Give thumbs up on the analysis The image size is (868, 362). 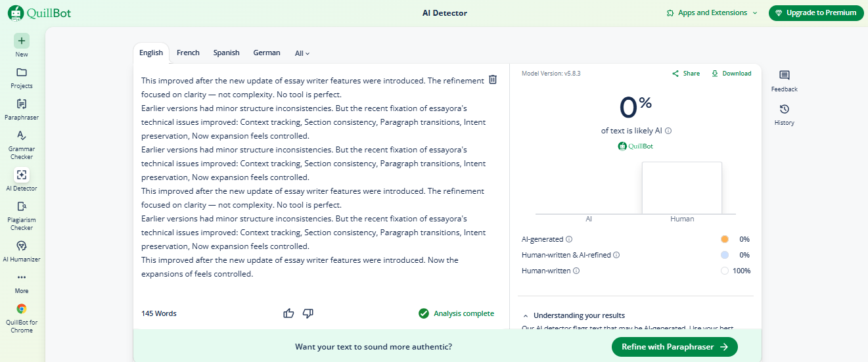(288, 313)
